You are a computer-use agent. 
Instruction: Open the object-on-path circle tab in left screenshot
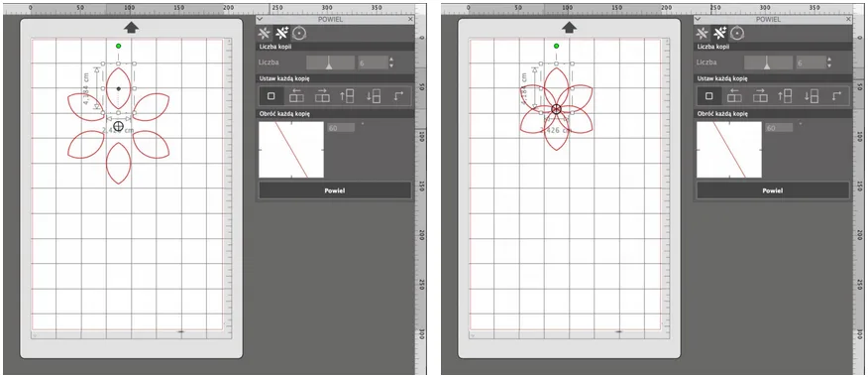(299, 34)
